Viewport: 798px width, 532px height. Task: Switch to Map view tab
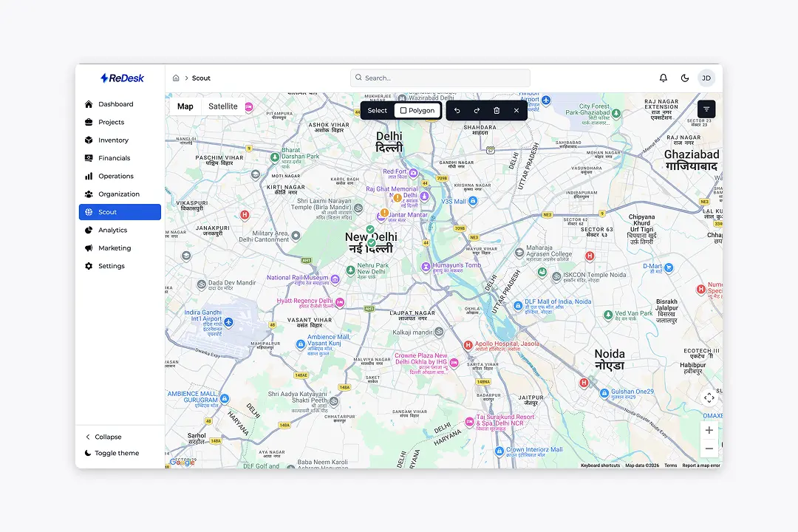point(185,106)
